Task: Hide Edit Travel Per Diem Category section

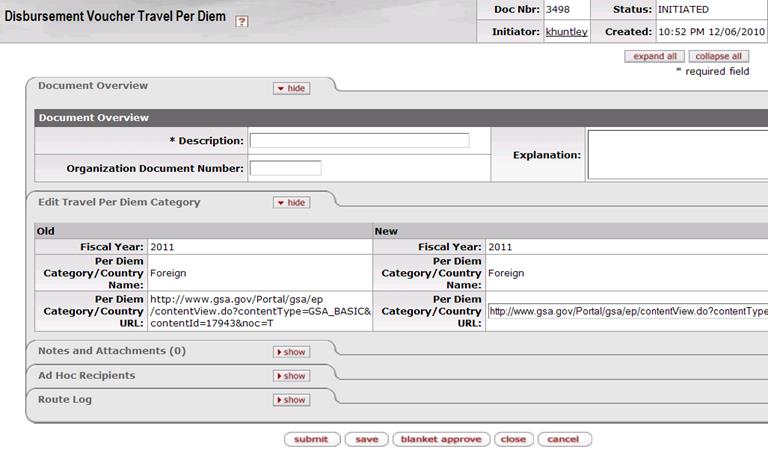Action: point(291,202)
